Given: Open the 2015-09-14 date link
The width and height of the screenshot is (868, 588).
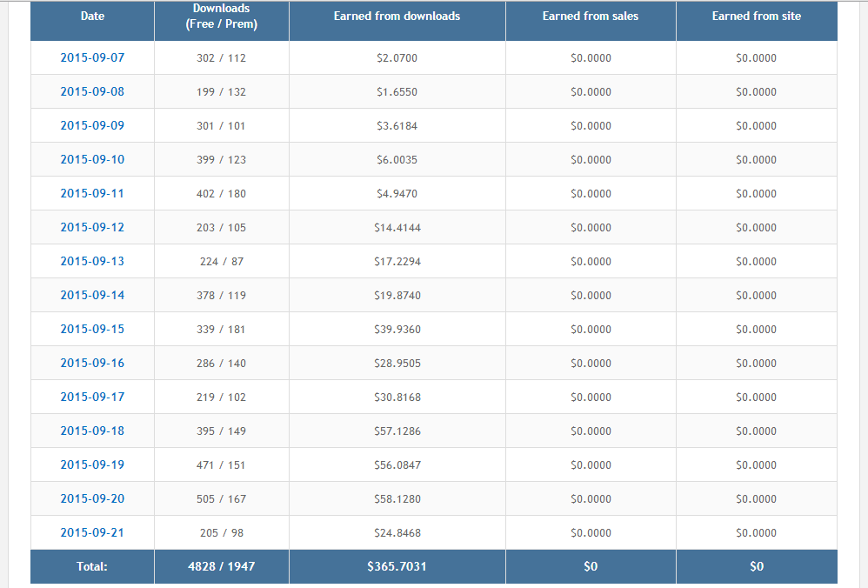Looking at the screenshot, I should [x=92, y=295].
